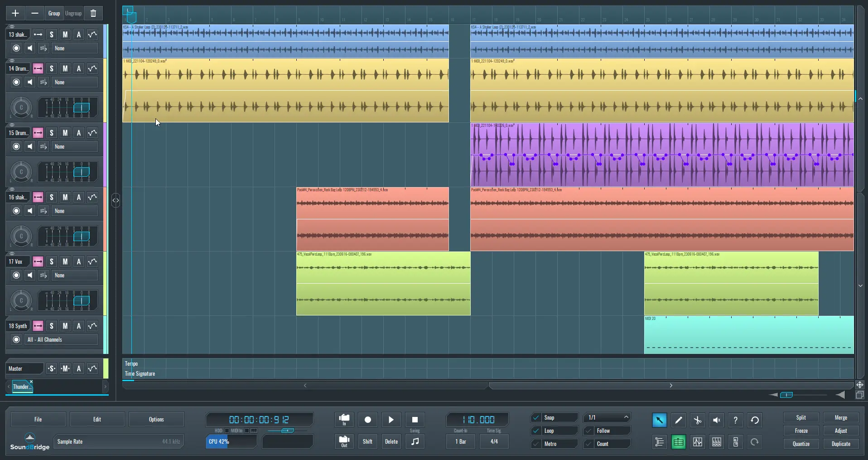Collapse the track panel with side arrows
Image resolution: width=868 pixels, height=460 pixels.
tap(116, 200)
